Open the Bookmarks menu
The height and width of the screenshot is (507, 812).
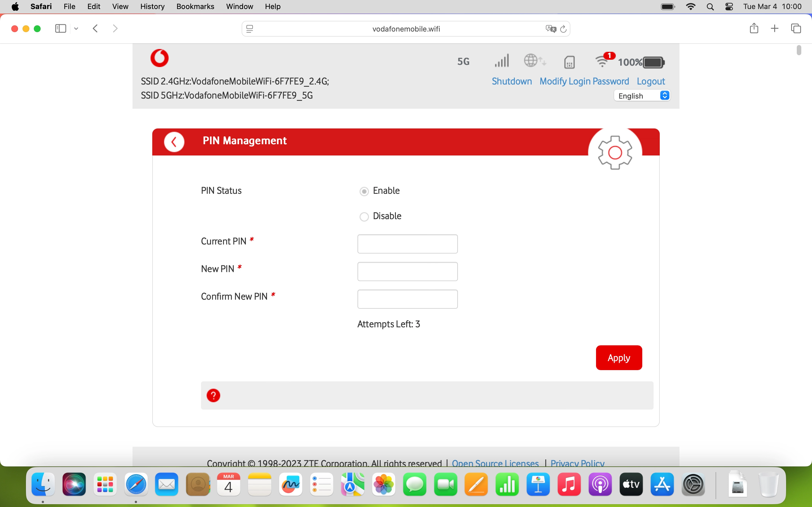coord(195,6)
